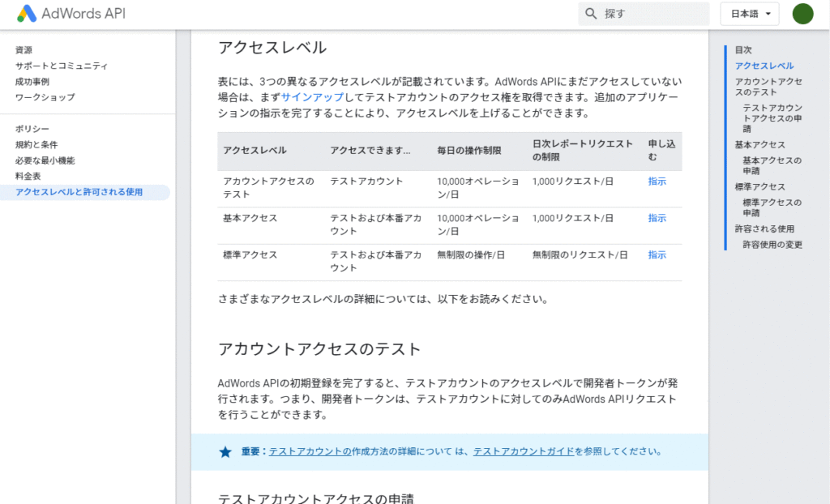Click 指示 link in 標準アクセス row
Image resolution: width=830 pixels, height=504 pixels.
coord(657,254)
